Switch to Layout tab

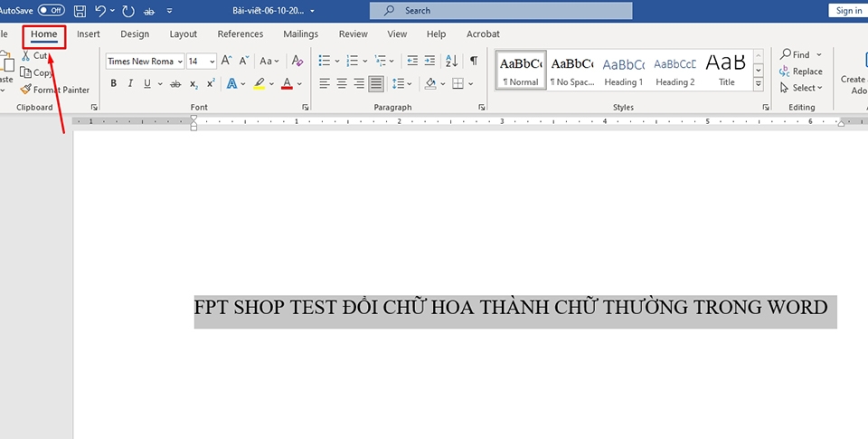(x=184, y=33)
